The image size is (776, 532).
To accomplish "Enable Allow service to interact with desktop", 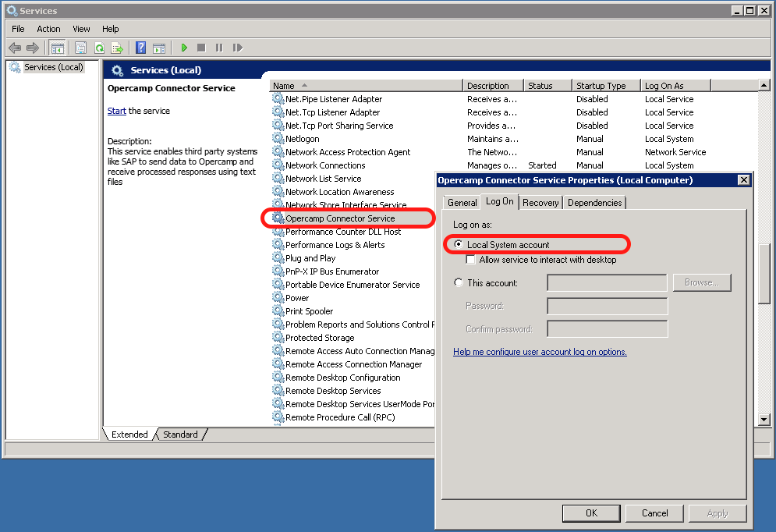I will 471,260.
